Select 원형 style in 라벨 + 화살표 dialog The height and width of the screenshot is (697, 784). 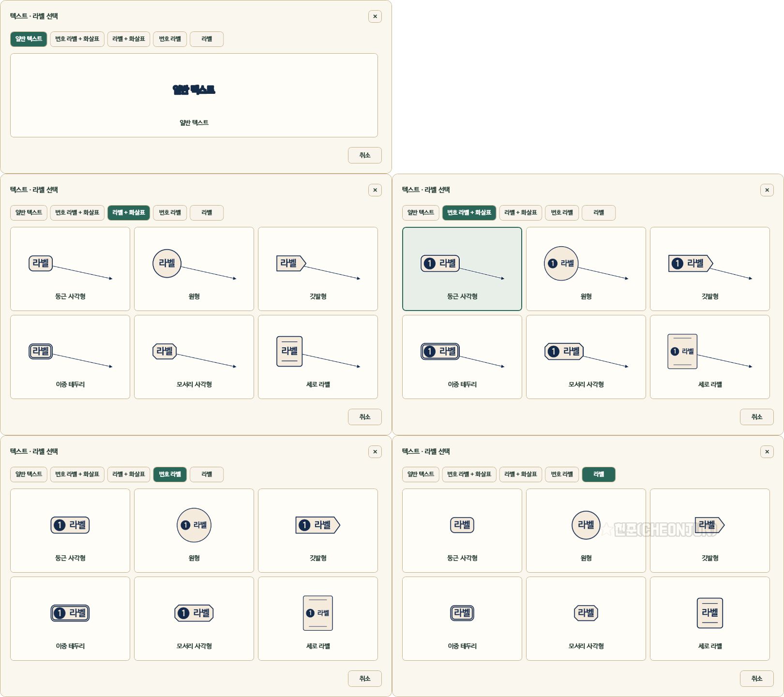click(194, 269)
